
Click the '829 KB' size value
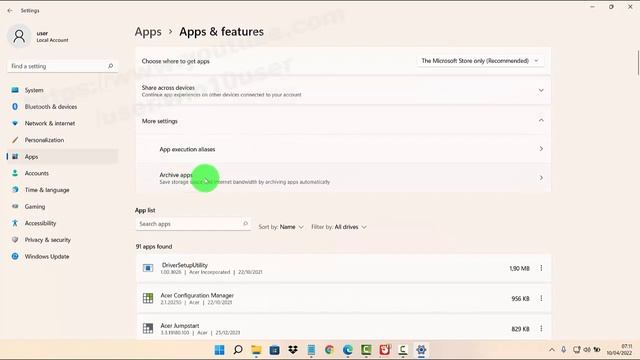pos(520,329)
